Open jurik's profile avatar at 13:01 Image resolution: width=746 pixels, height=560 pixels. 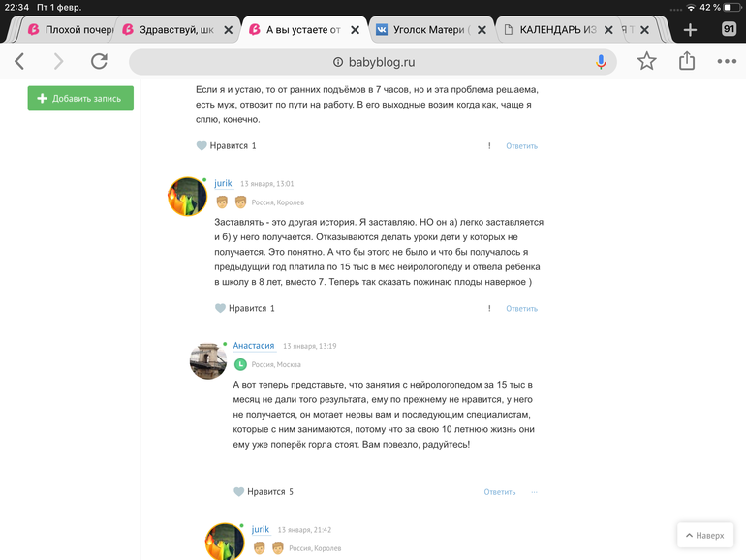pos(187,197)
